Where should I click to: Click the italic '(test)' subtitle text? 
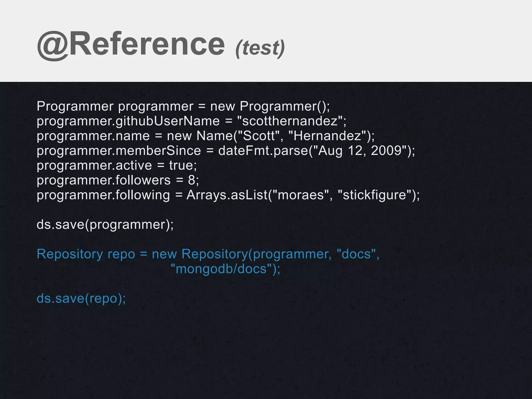pos(260,48)
